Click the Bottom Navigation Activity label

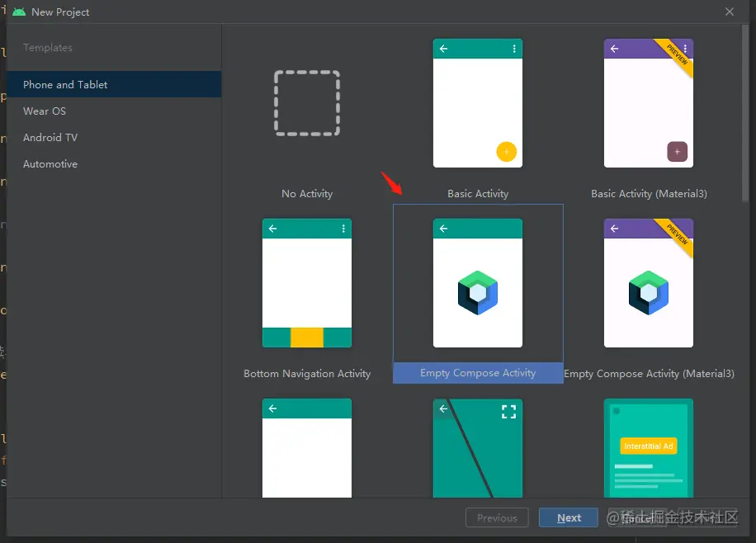tap(307, 374)
